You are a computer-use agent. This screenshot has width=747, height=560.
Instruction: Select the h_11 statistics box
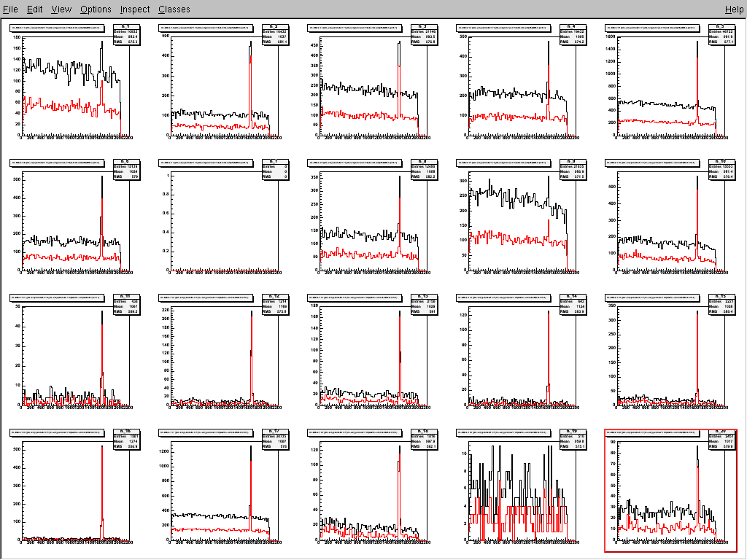[x=126, y=304]
